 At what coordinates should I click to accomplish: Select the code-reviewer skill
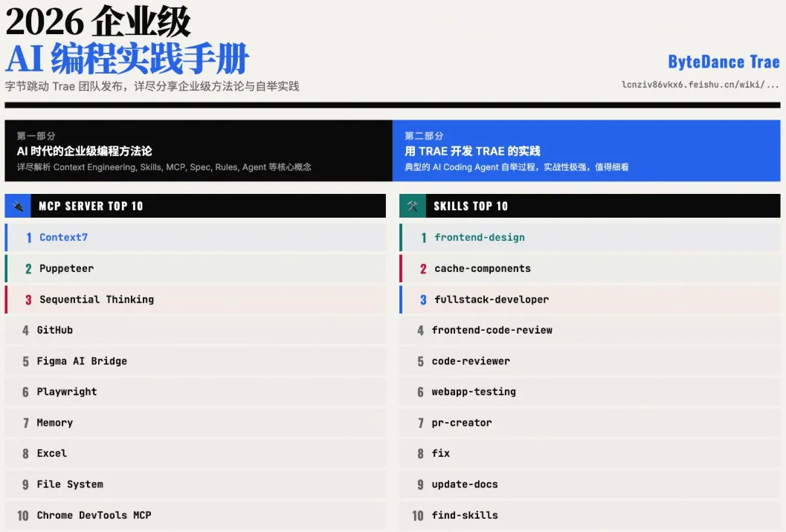[x=590, y=361]
